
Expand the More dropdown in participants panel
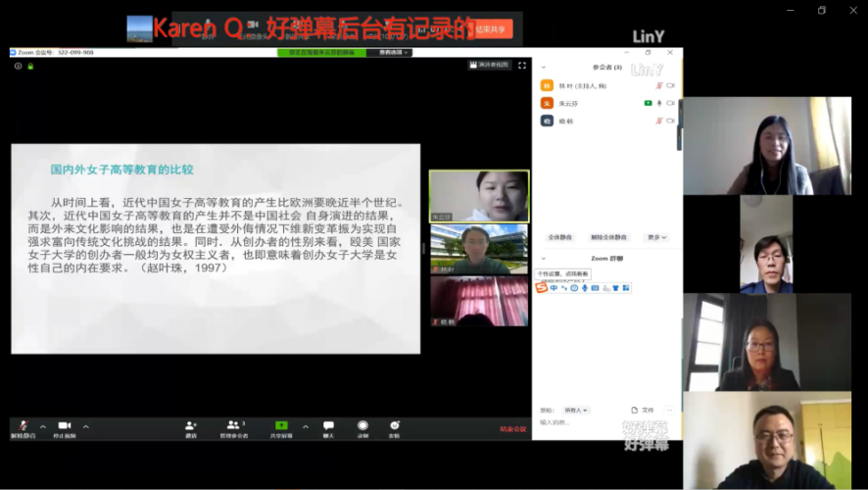tap(656, 237)
